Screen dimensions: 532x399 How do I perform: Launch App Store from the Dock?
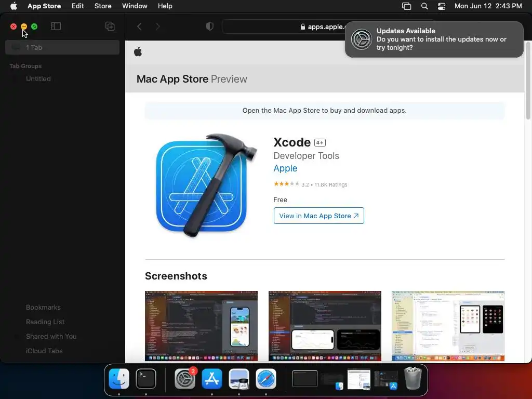click(x=212, y=379)
